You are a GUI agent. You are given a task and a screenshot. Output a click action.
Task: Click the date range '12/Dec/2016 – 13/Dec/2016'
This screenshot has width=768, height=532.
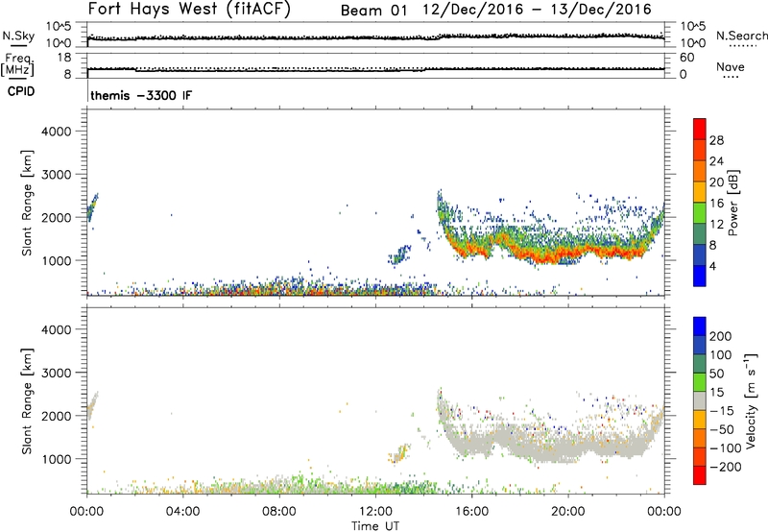click(x=537, y=10)
